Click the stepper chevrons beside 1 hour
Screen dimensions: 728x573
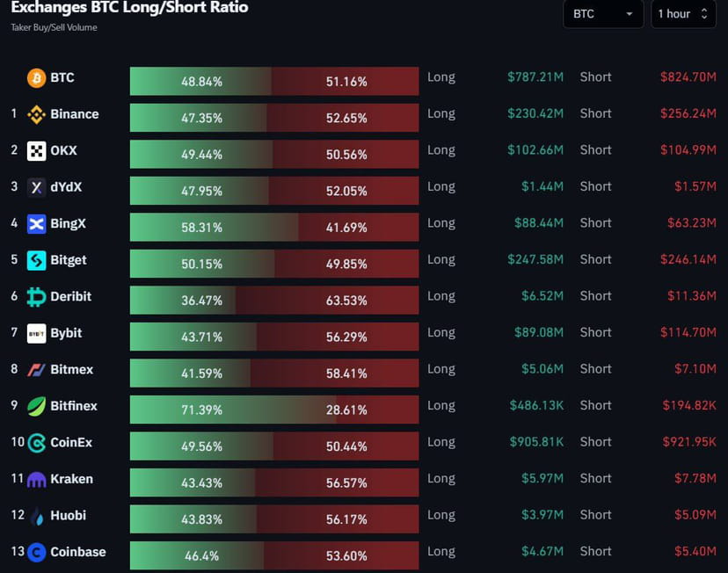706,14
